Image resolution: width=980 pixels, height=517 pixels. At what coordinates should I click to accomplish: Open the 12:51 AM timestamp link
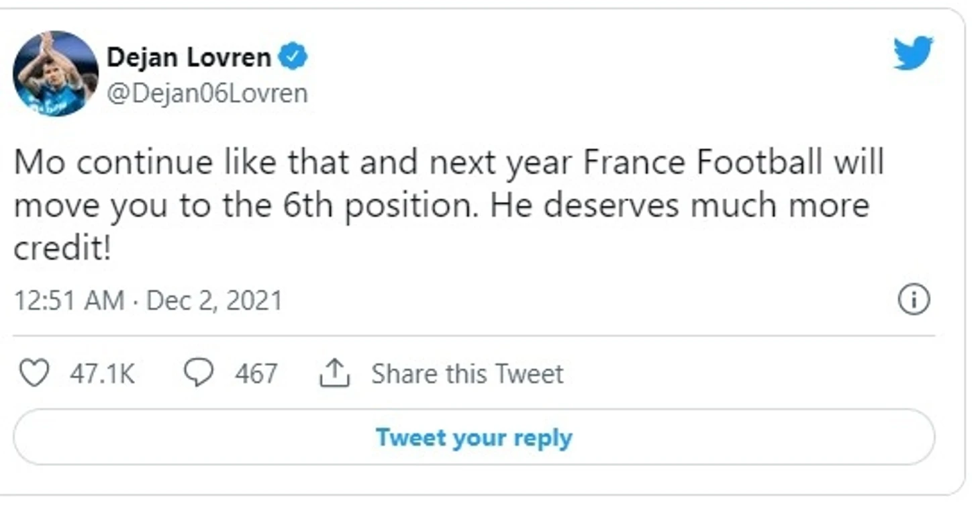(x=69, y=300)
